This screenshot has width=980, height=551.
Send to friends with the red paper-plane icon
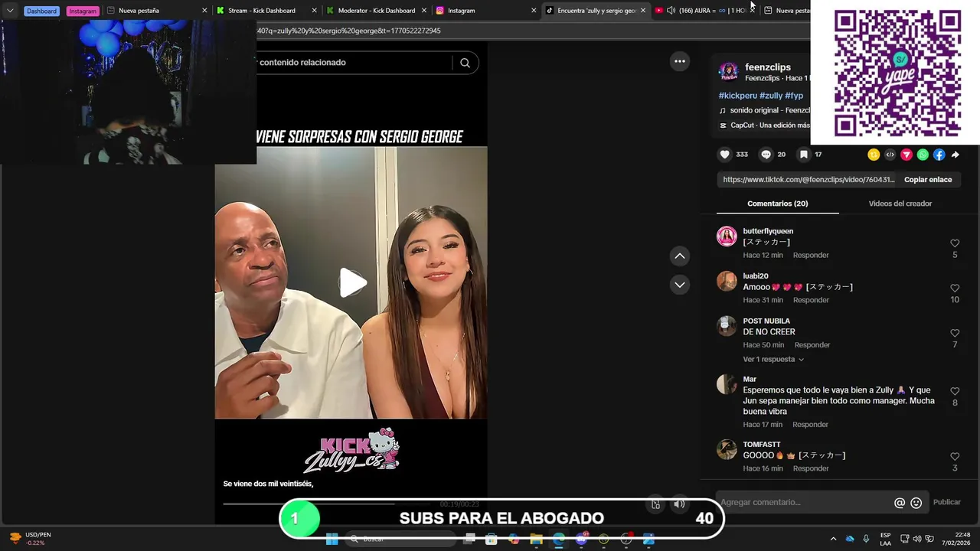tap(906, 155)
